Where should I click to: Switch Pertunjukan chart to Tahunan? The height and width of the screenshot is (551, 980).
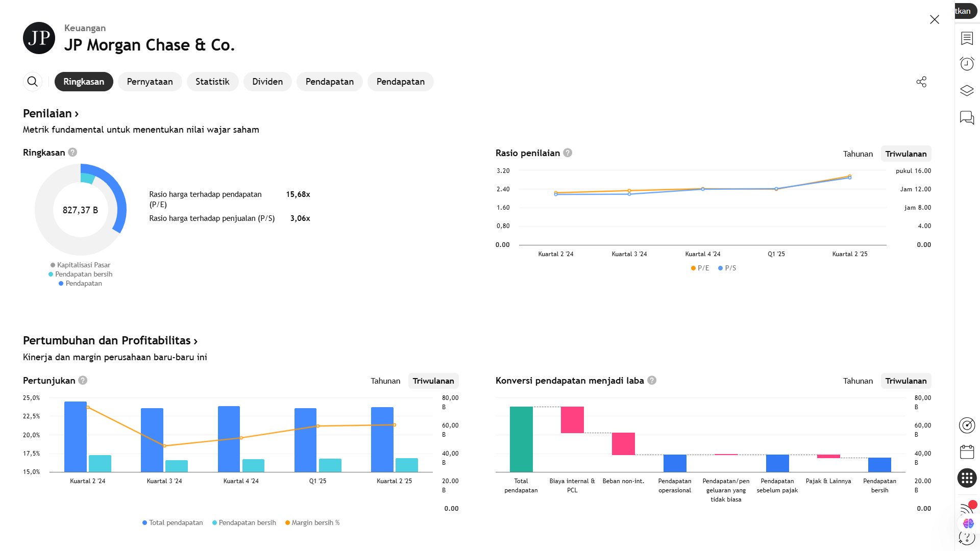(385, 381)
